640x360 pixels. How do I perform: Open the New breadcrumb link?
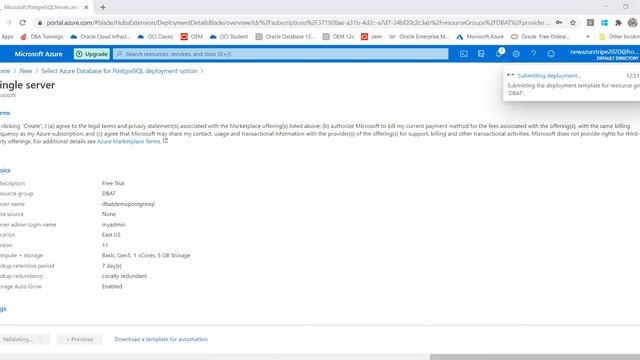pos(26,71)
